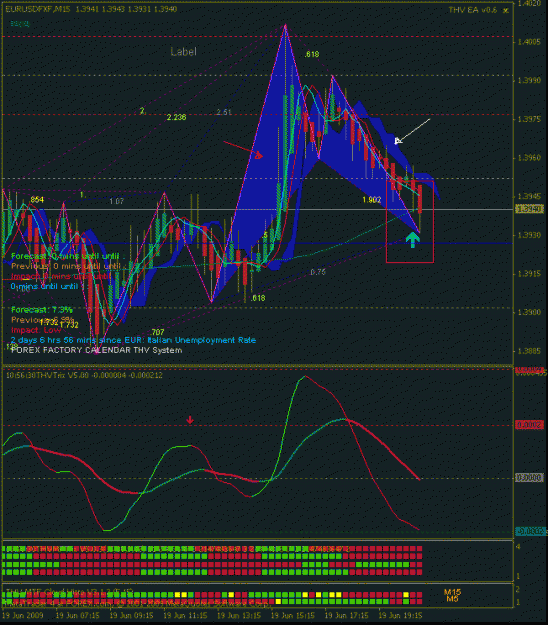Screen dimensions: 548x625
Task: Click the 1.3990 price axis label
Action: (529, 81)
